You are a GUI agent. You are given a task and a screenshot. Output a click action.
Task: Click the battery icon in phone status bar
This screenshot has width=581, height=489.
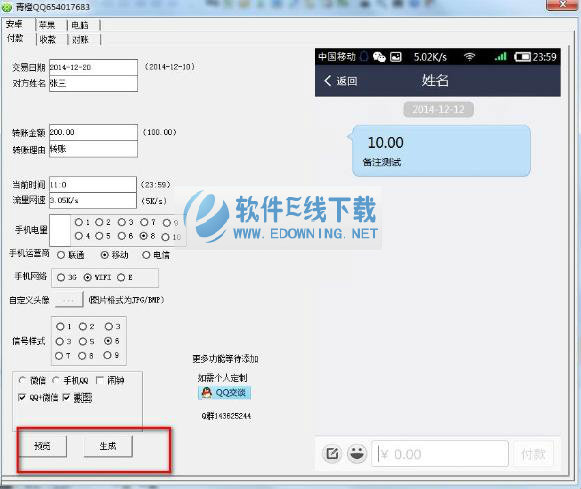coord(522,57)
